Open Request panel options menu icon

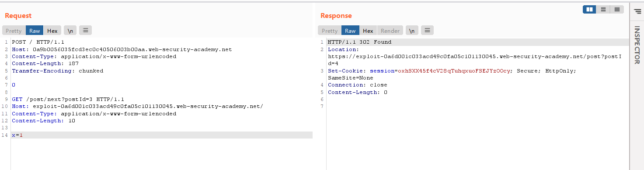85,31
